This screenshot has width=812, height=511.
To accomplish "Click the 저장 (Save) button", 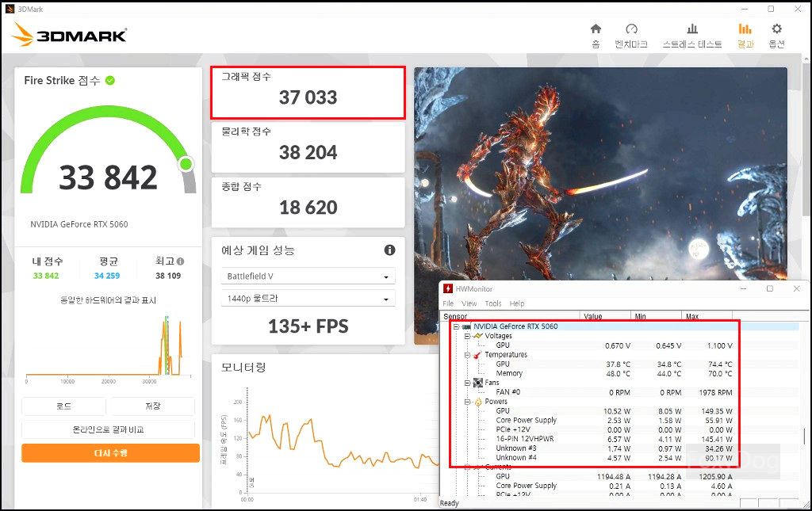I will point(153,406).
